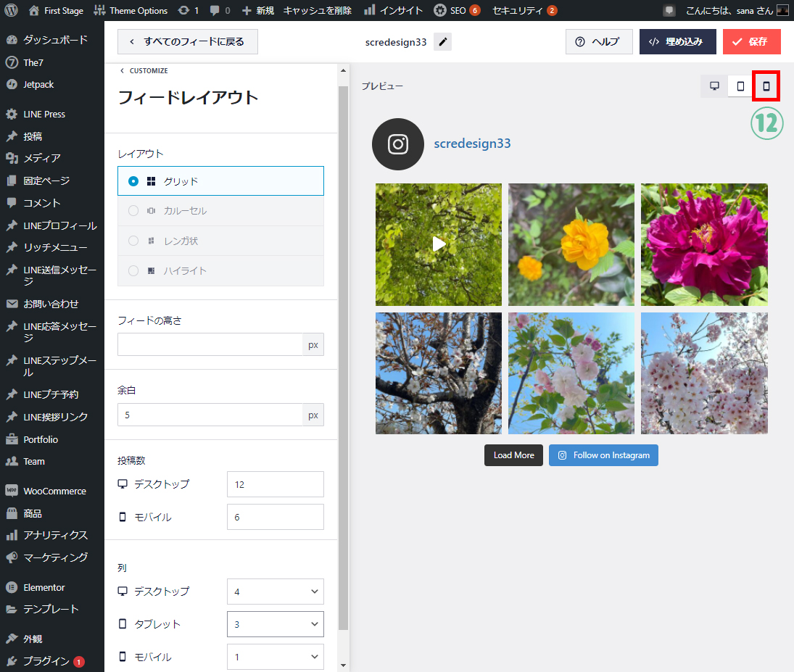Select the desktop preview icon
Screen dimensions: 794x672
point(714,86)
